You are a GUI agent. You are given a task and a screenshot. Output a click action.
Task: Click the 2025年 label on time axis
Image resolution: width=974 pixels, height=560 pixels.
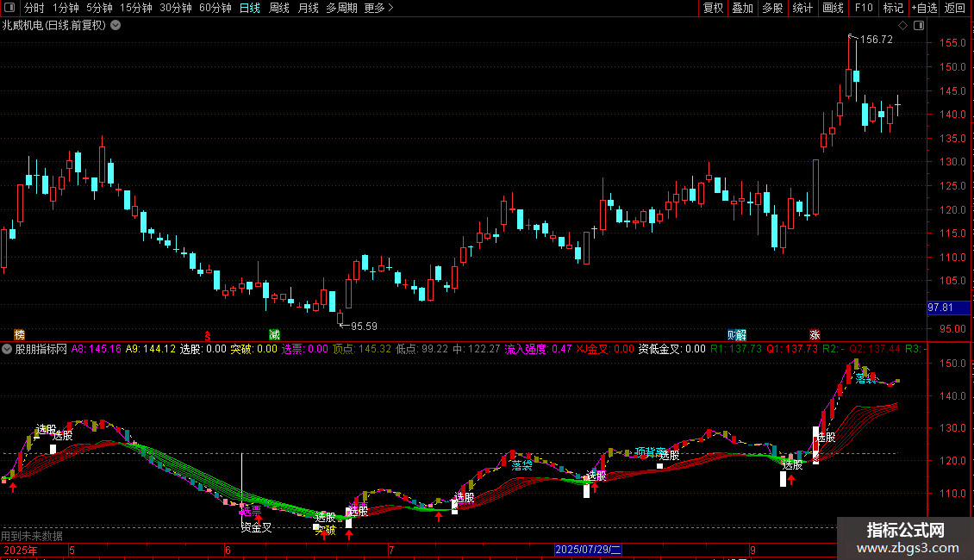click(21, 550)
